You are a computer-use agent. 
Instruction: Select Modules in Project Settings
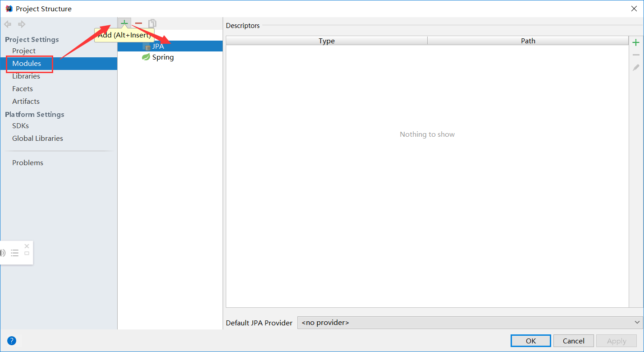point(27,64)
